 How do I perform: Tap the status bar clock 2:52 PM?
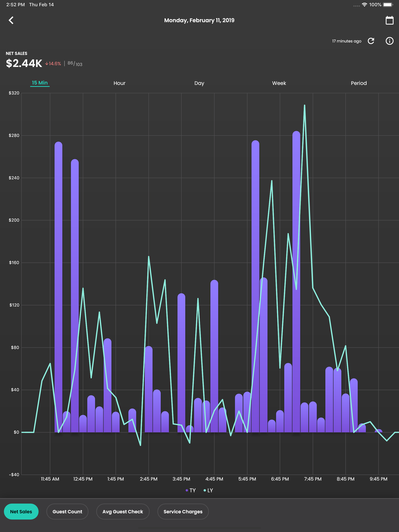point(15,4)
